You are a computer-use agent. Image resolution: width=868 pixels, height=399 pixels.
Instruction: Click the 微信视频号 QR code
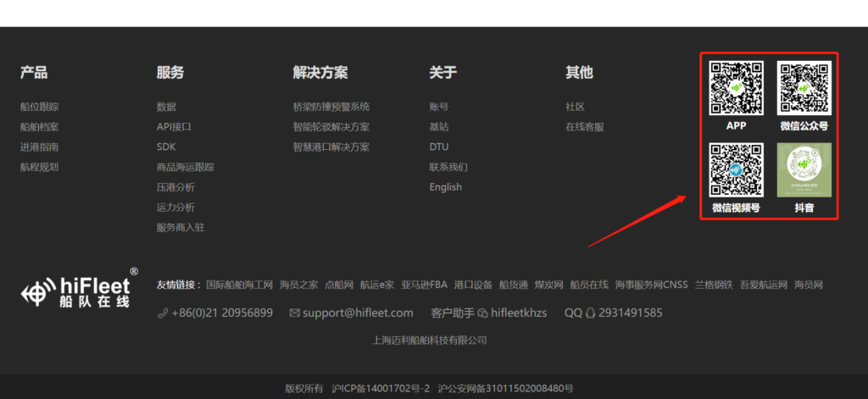737,170
